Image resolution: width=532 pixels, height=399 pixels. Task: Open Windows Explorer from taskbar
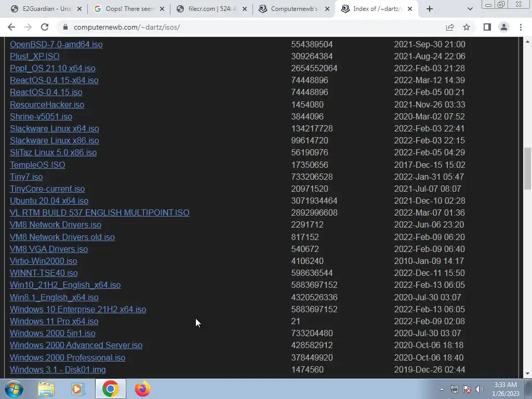[x=46, y=389]
